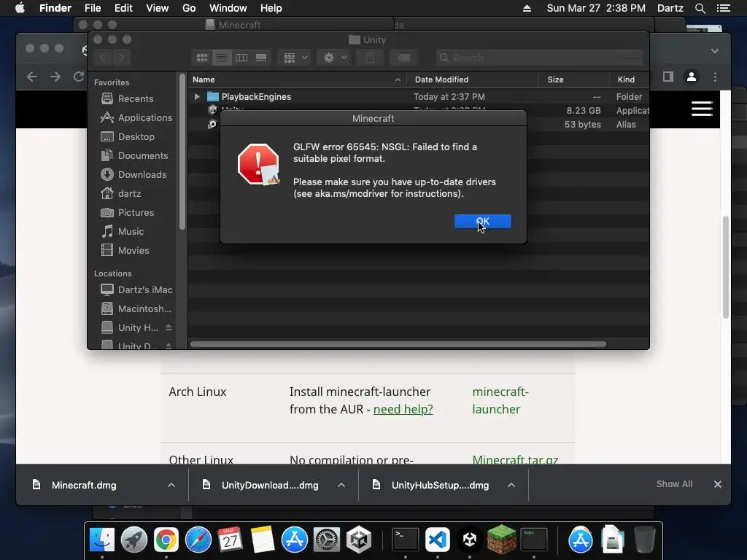Open the webpage hamburger menu
Image resolution: width=747 pixels, height=560 pixels.
tap(702, 109)
